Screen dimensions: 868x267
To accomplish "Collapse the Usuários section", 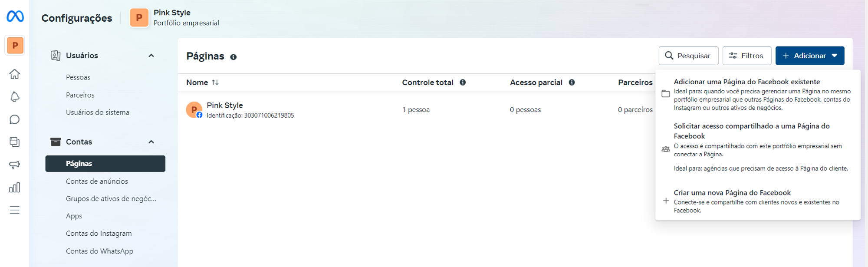I will click(x=151, y=56).
